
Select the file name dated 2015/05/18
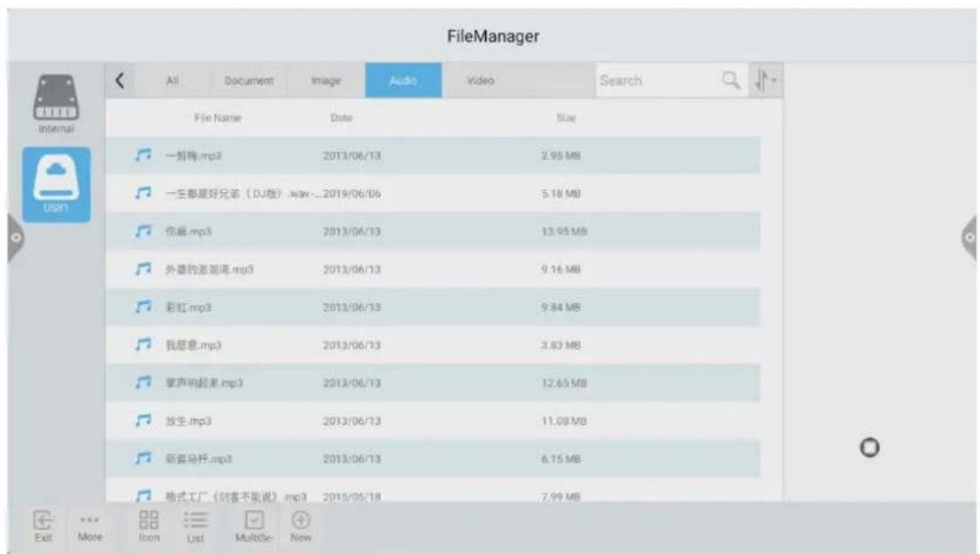coord(235,497)
